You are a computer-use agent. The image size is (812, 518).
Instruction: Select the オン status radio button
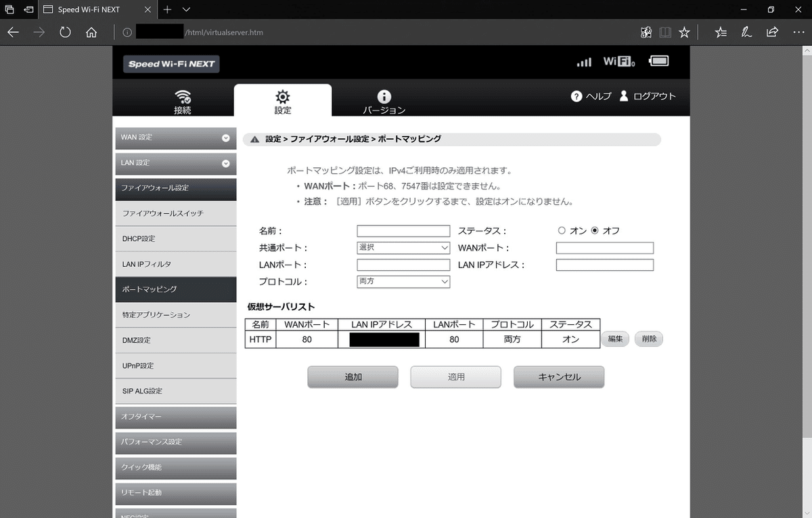click(562, 230)
